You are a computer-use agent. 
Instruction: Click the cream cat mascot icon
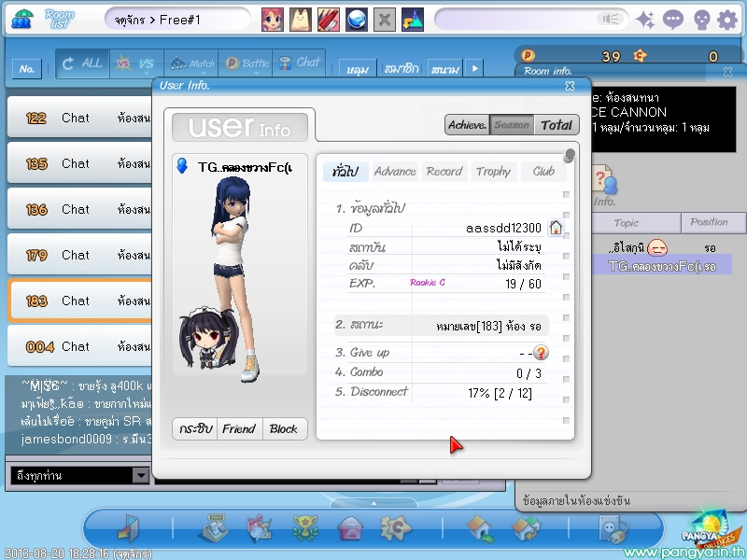[301, 20]
